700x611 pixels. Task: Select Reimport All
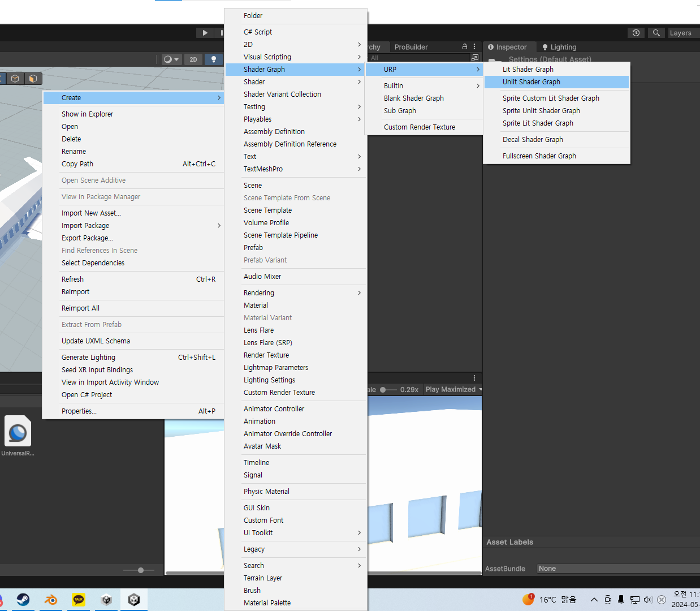(x=133, y=308)
